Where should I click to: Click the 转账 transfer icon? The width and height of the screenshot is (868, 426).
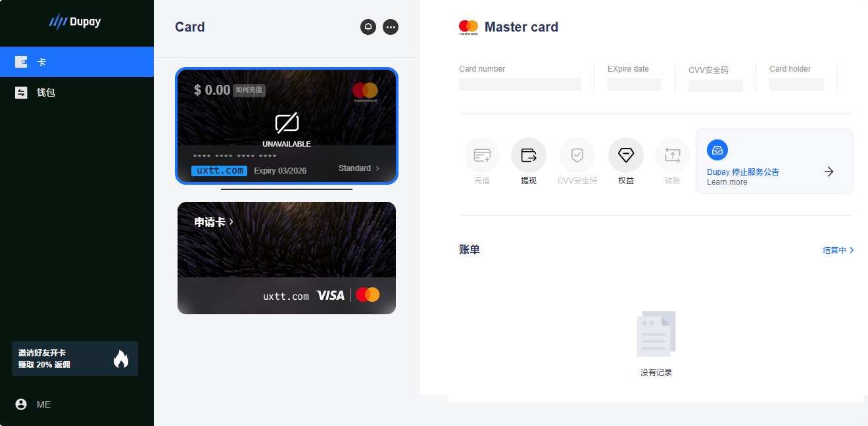pos(673,155)
